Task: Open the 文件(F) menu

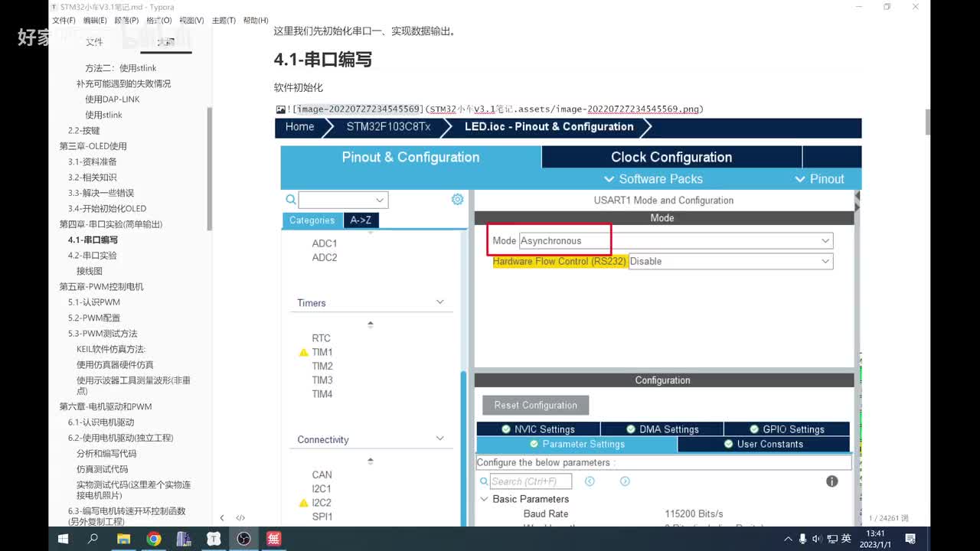Action: (x=64, y=21)
